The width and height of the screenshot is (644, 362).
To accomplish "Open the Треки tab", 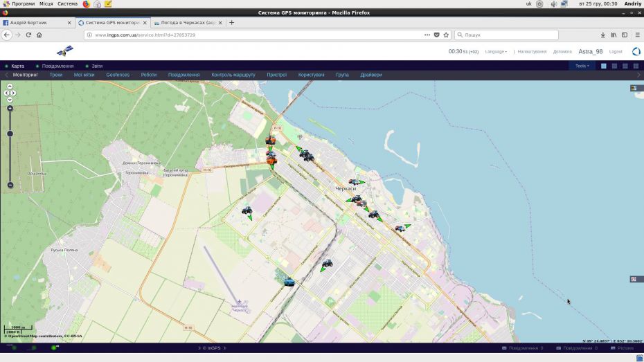I will (56, 75).
